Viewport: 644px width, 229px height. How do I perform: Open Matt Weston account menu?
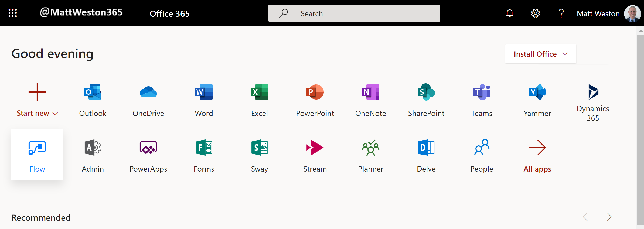click(x=609, y=13)
